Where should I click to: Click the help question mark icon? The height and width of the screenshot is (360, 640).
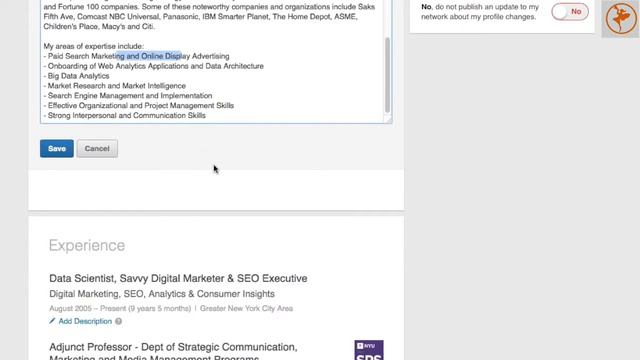[118, 321]
